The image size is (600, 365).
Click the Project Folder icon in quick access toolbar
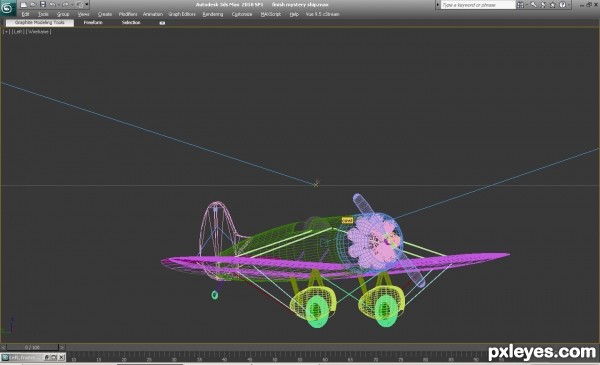click(79, 5)
